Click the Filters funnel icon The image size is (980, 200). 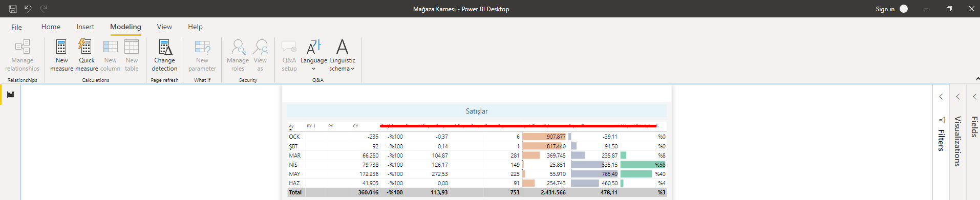click(x=942, y=120)
